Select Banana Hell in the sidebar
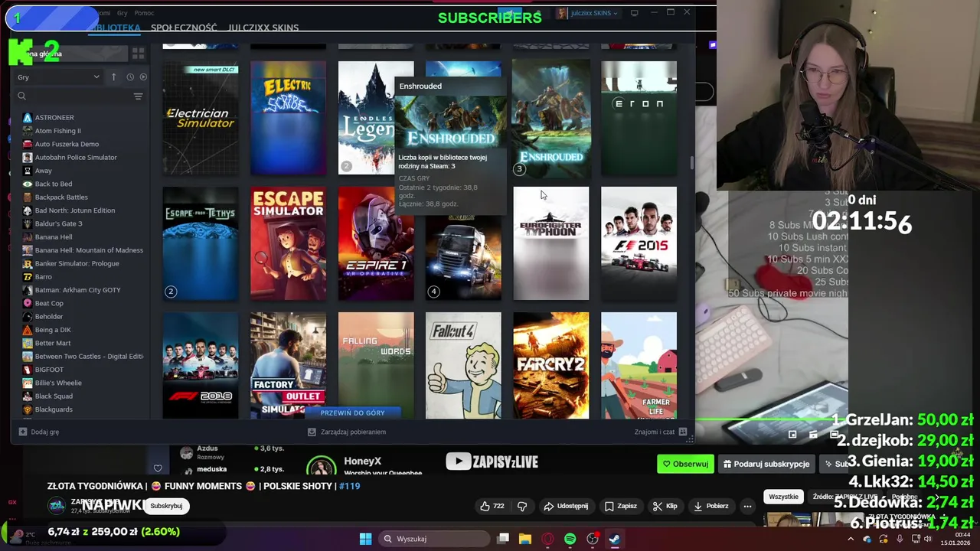Image resolution: width=980 pixels, height=551 pixels. click(54, 237)
